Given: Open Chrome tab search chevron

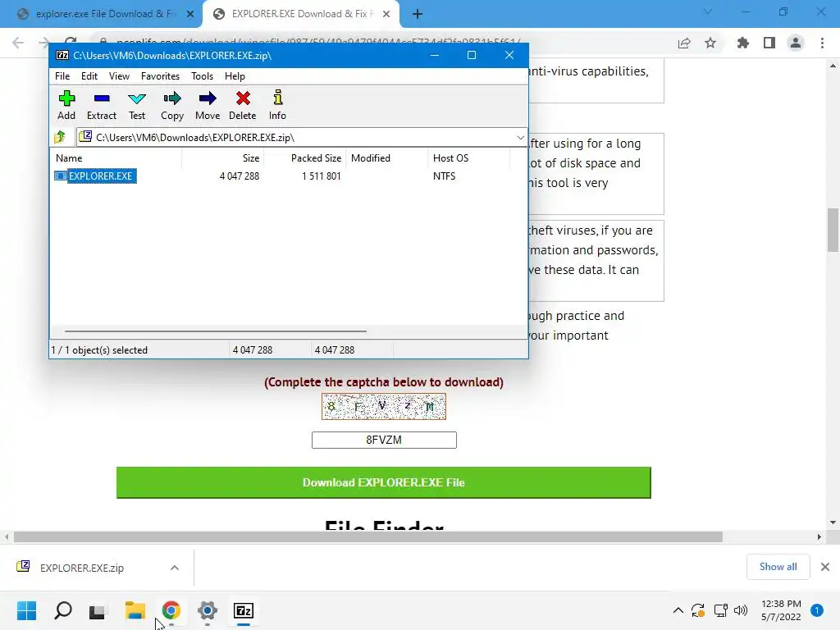Looking at the screenshot, I should tap(708, 11).
